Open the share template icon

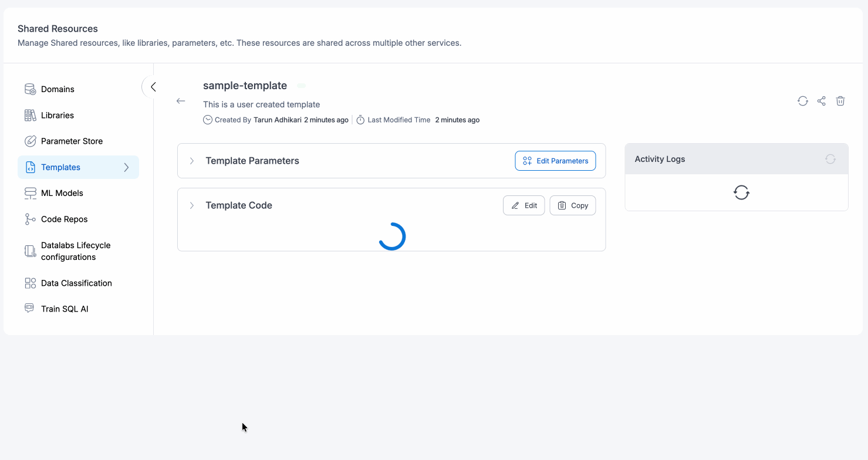(821, 101)
